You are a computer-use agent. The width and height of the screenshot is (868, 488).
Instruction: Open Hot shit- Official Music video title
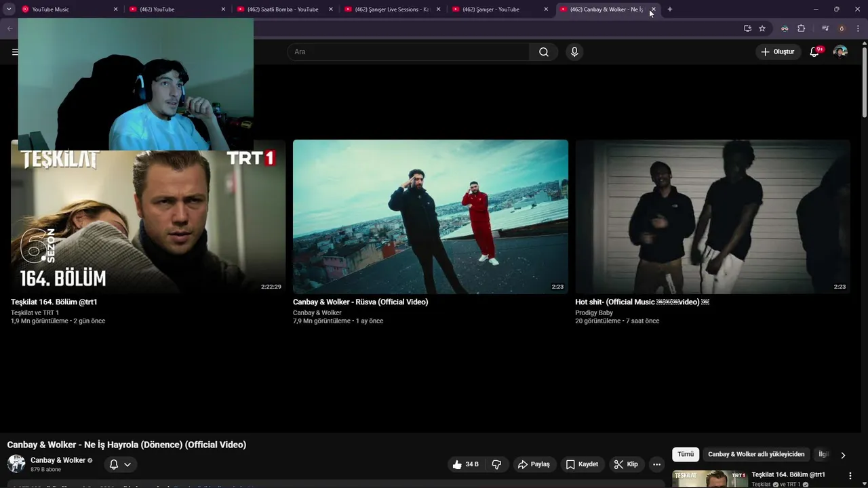(642, 302)
